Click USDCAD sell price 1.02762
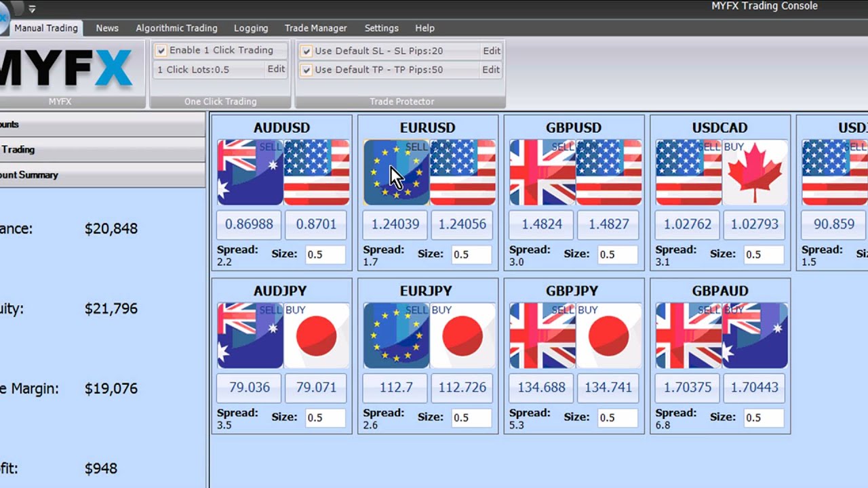Screen dimensions: 868x488 (x=688, y=224)
